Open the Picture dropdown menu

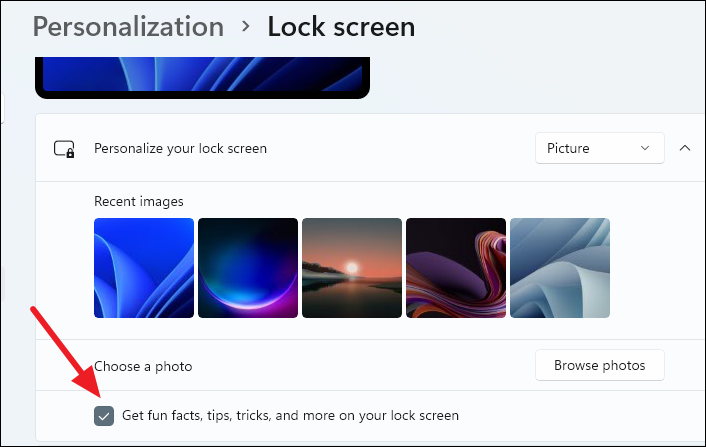pos(600,148)
